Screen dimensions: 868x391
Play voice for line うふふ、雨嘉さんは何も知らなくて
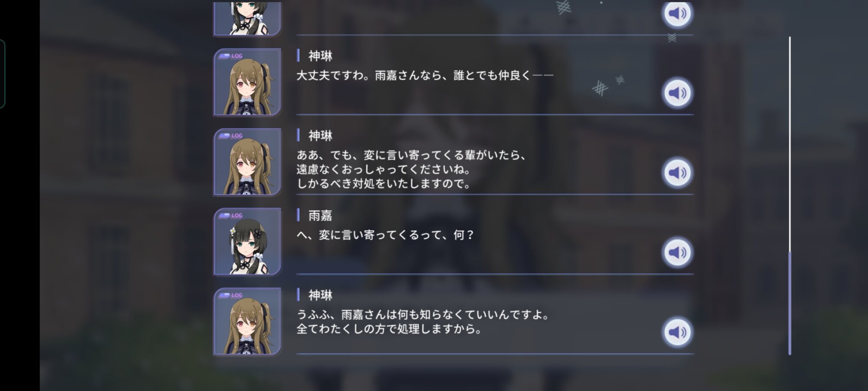tap(677, 332)
